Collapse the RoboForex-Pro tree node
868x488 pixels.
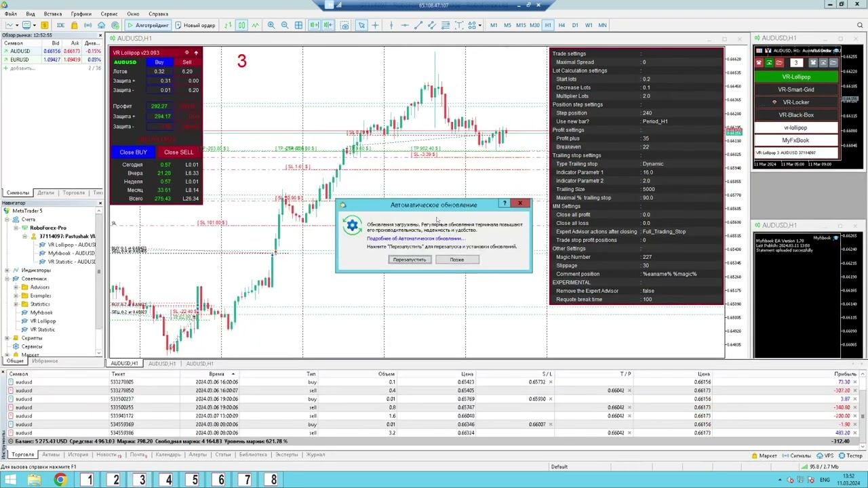[15, 228]
